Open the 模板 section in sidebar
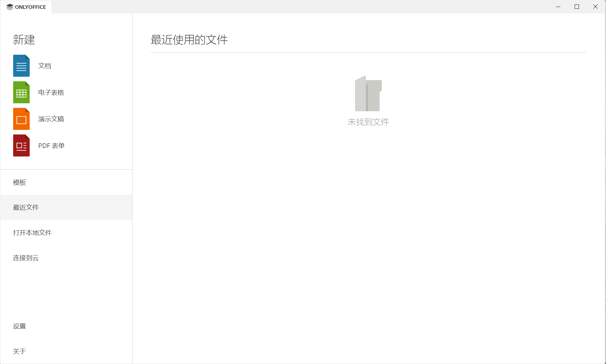Viewport: 606px width, 364px height. click(20, 182)
